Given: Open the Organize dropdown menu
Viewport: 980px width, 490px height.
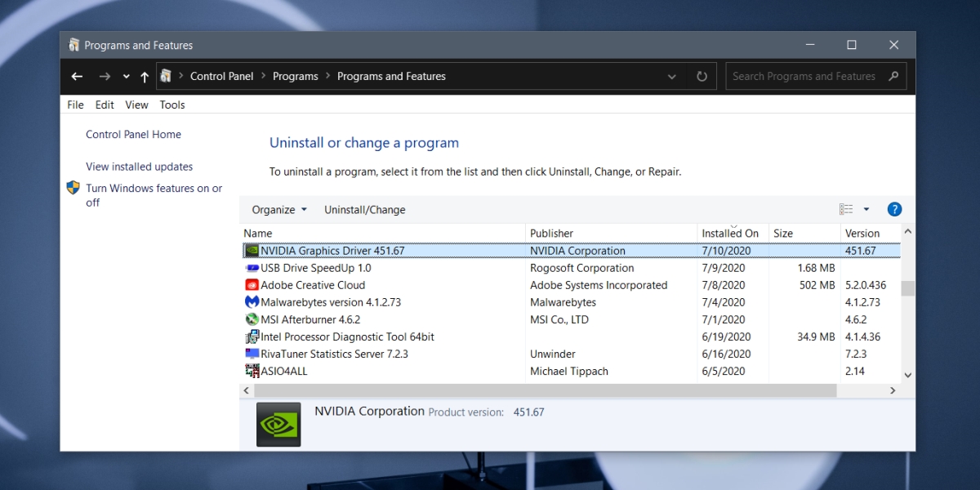Looking at the screenshot, I should point(279,210).
